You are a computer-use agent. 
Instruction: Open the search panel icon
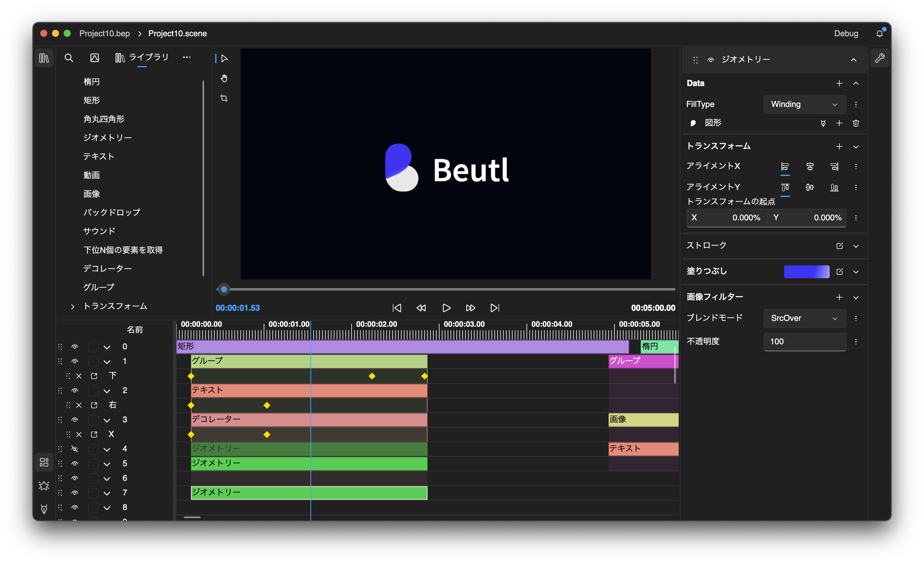click(x=69, y=58)
